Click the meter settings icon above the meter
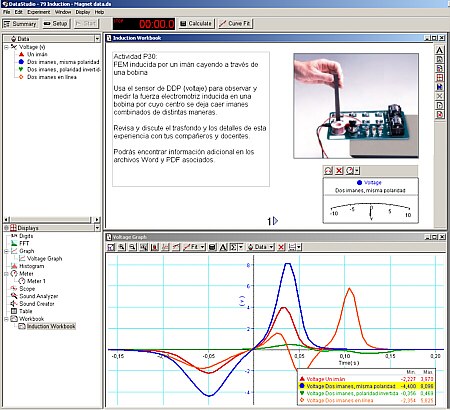Viewport: 450px width, 410px height. [x=349, y=171]
